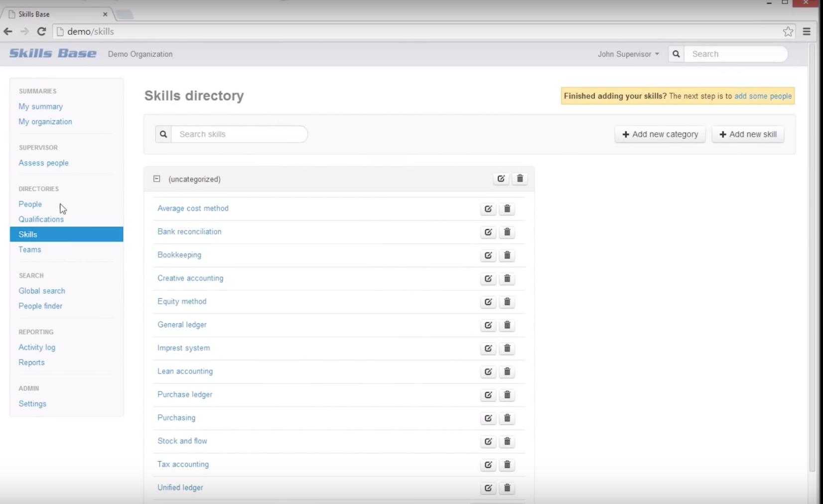This screenshot has width=823, height=504.
Task: Click the skills search magnifier icon
Action: [x=163, y=134]
